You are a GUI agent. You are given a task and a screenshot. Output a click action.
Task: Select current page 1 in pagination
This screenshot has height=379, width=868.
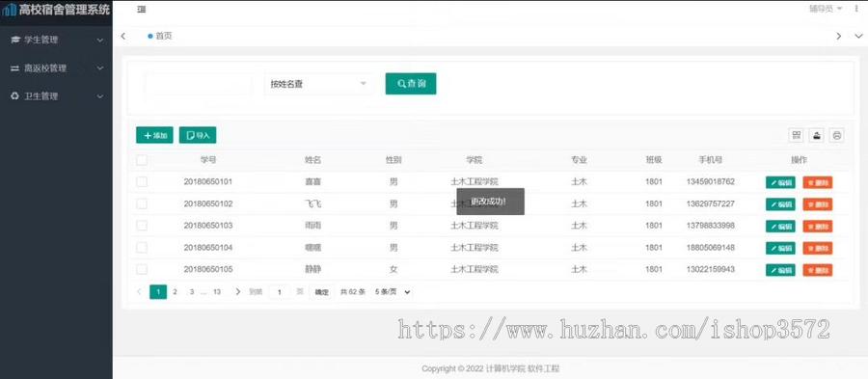(158, 291)
